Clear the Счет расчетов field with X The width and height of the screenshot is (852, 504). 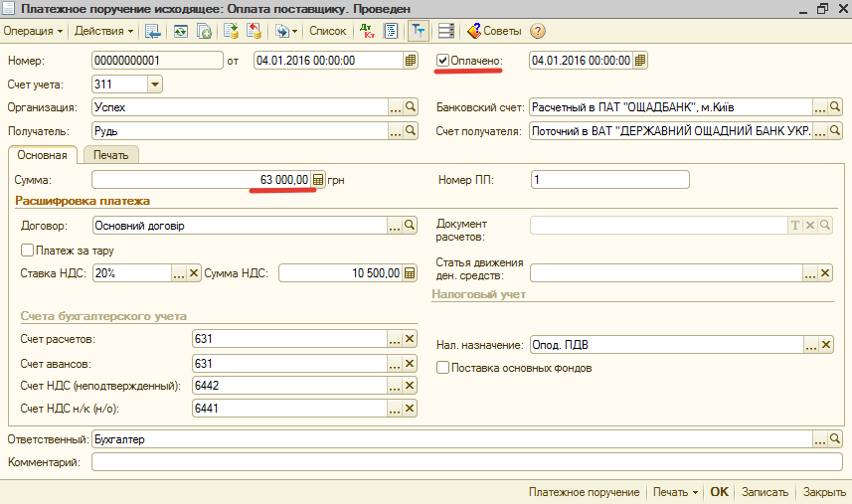pyautogui.click(x=410, y=340)
